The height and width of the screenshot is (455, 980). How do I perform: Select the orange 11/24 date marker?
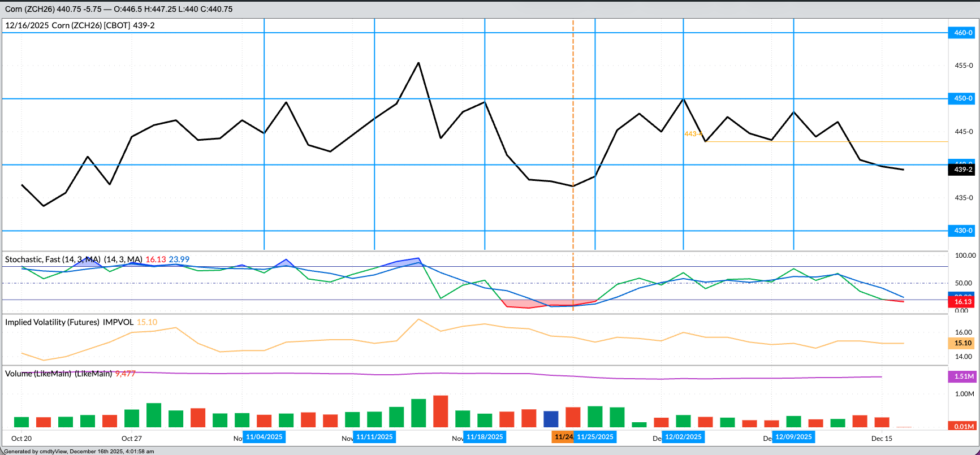tap(563, 437)
